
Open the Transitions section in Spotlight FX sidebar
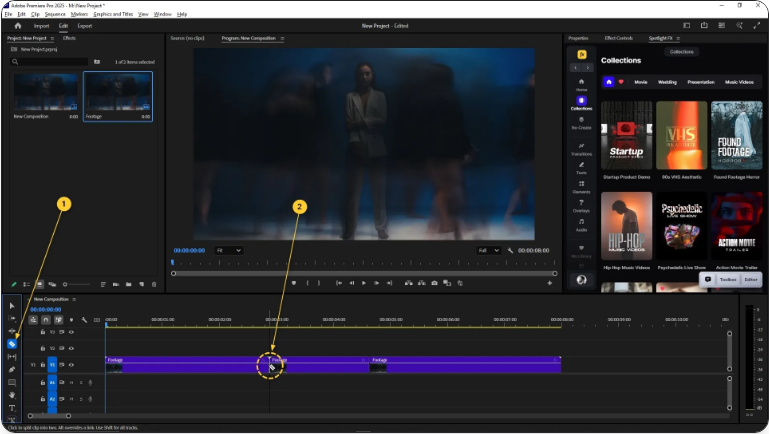coord(581,148)
